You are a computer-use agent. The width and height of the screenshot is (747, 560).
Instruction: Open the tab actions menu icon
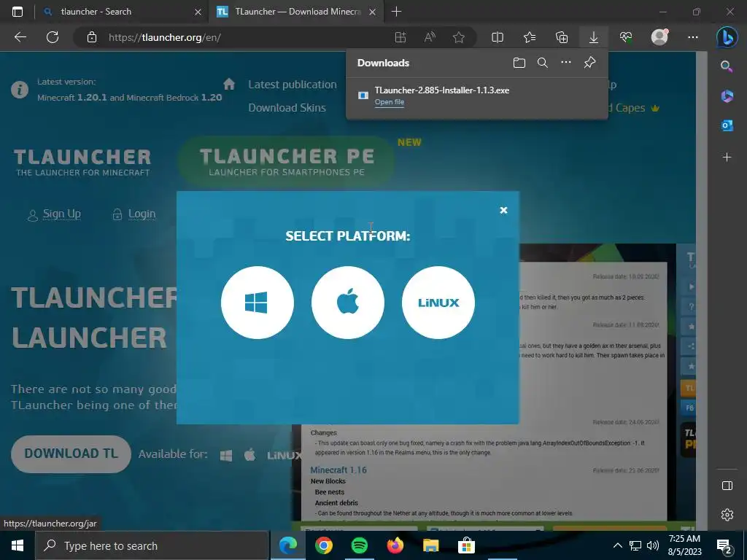[x=18, y=12]
